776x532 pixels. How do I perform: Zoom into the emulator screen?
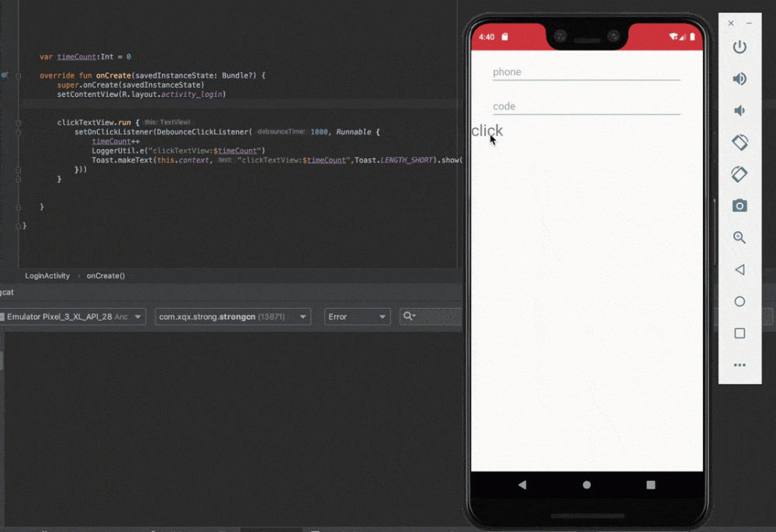coord(740,237)
